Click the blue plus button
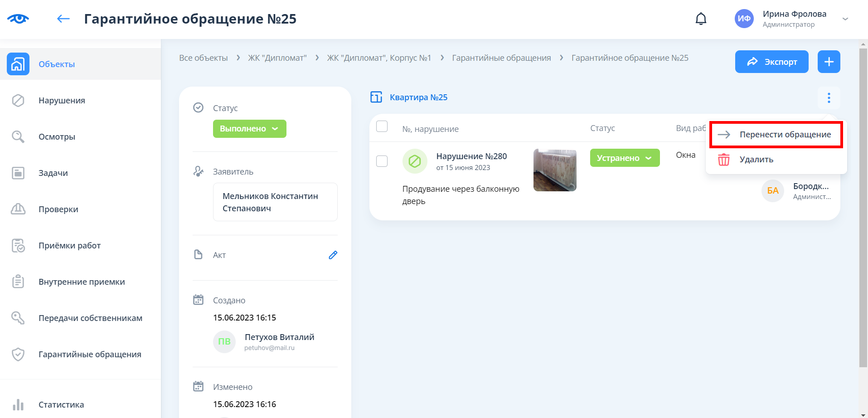 tap(829, 62)
